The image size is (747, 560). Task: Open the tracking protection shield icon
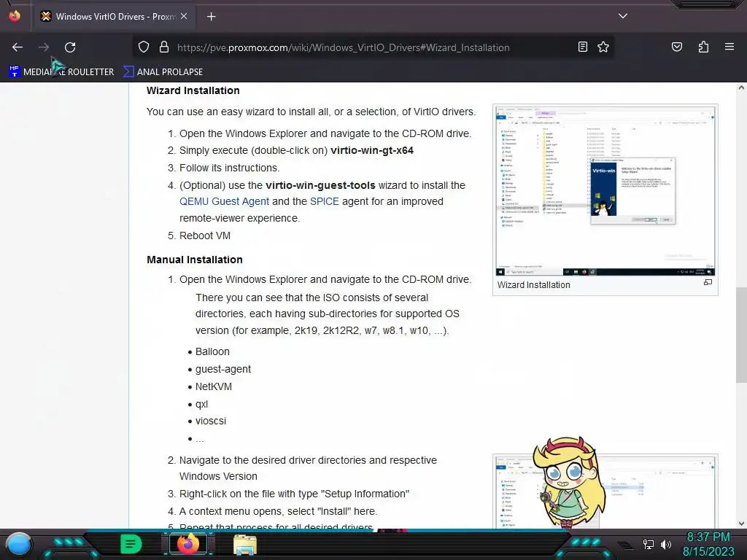[144, 47]
